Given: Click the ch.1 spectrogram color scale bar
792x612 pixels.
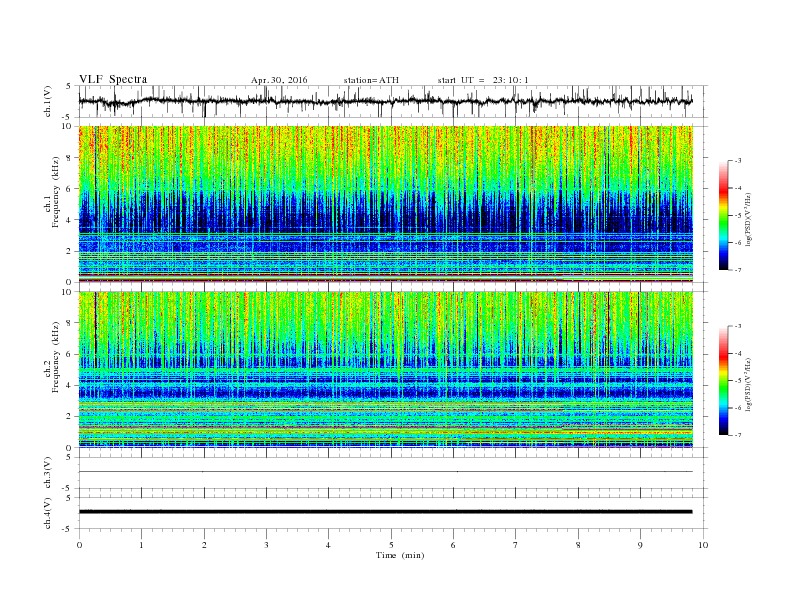Looking at the screenshot, I should (723, 216).
